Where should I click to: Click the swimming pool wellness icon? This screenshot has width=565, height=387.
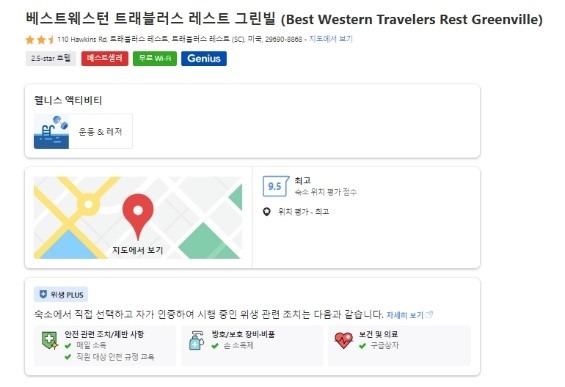coord(51,132)
